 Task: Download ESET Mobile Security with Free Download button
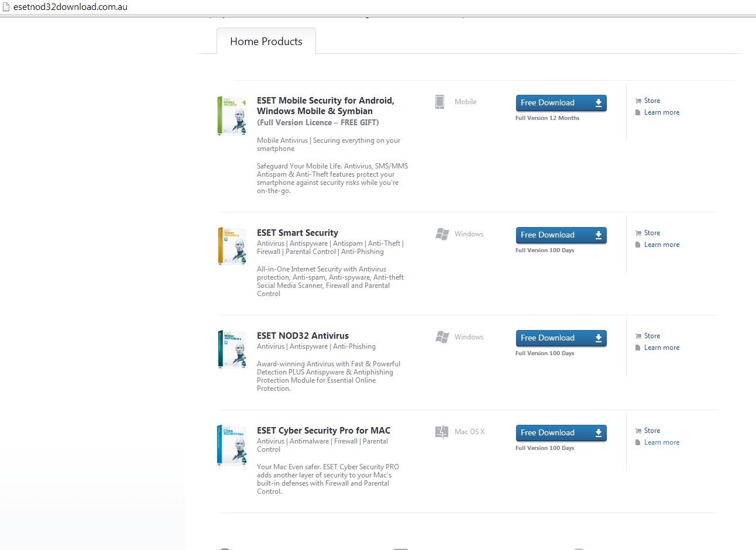561,103
